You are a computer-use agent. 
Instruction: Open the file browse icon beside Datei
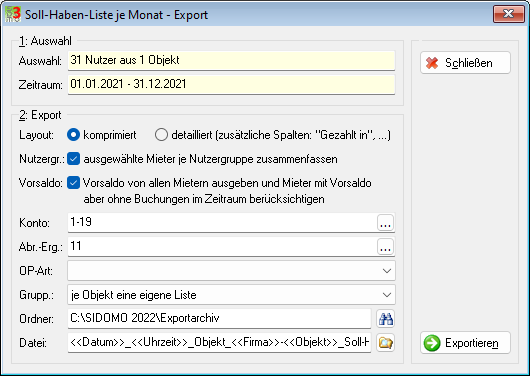pyautogui.click(x=386, y=343)
